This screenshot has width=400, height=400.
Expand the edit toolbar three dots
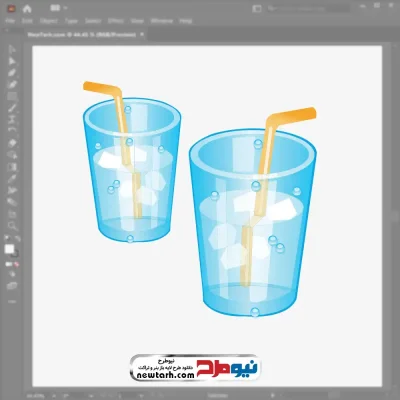click(x=12, y=301)
